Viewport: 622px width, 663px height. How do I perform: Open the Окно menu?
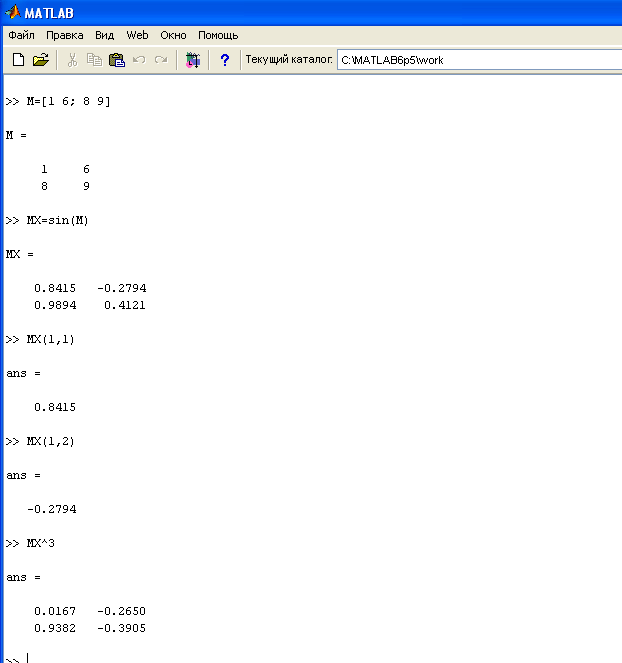point(173,35)
